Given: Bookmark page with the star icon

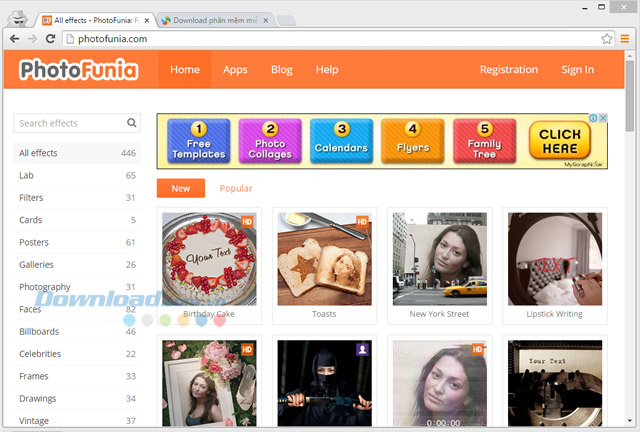Looking at the screenshot, I should 607,39.
